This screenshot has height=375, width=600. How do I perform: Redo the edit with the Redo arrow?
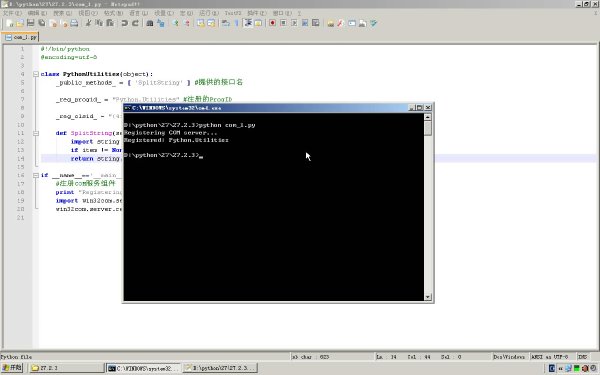135,23
